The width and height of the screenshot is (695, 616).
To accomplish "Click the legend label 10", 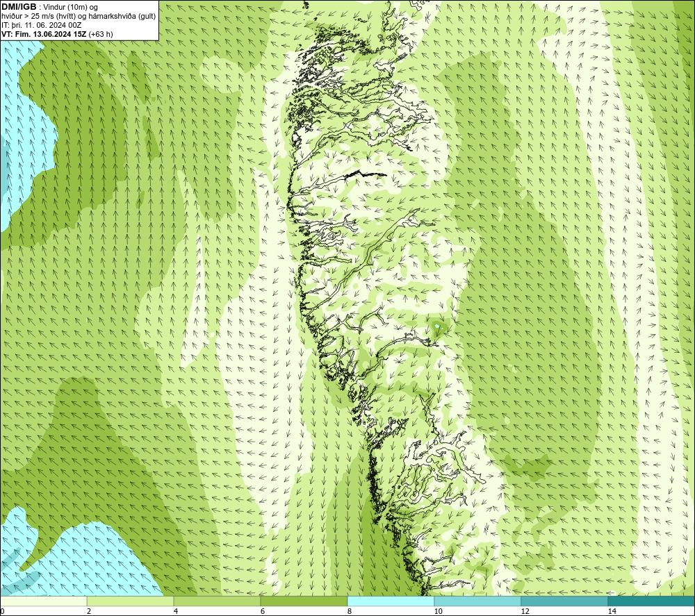I will pyautogui.click(x=438, y=611).
